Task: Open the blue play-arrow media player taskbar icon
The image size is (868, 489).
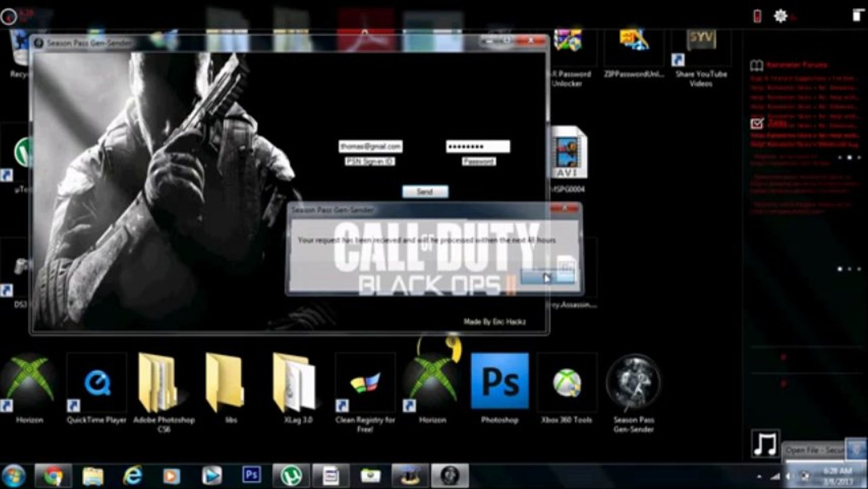Action: pos(212,475)
